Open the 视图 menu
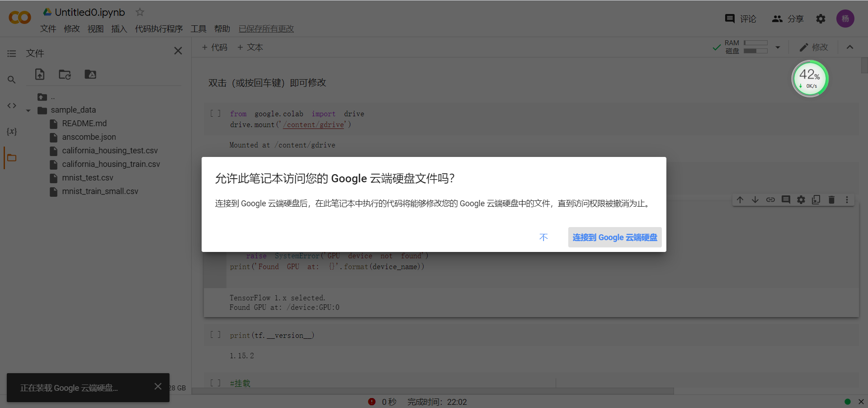Screen dimensions: 868x408 point(95,29)
